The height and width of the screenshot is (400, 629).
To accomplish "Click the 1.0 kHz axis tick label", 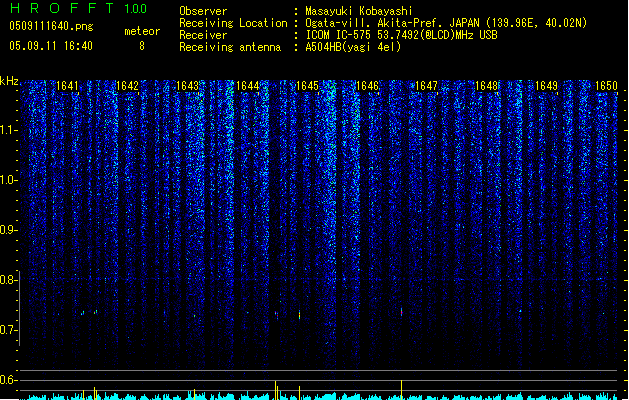I will 8,180.
